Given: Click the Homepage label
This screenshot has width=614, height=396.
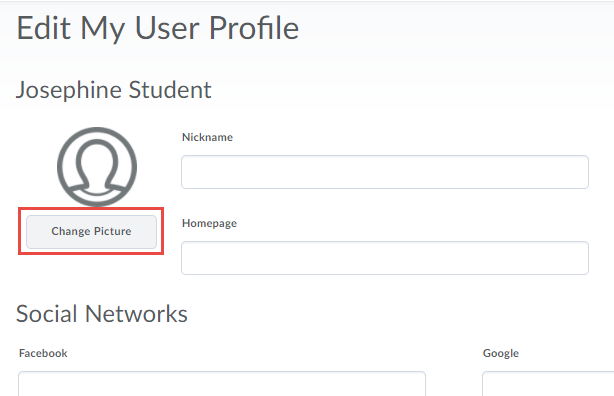Looking at the screenshot, I should [x=209, y=223].
